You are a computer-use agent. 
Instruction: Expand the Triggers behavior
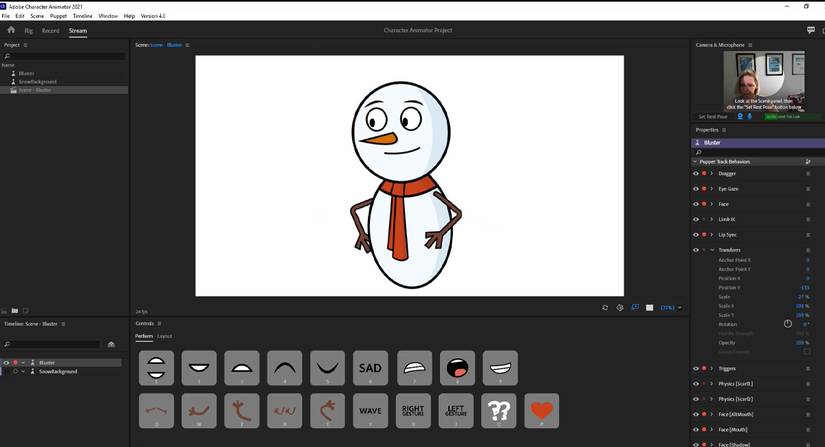click(x=712, y=369)
